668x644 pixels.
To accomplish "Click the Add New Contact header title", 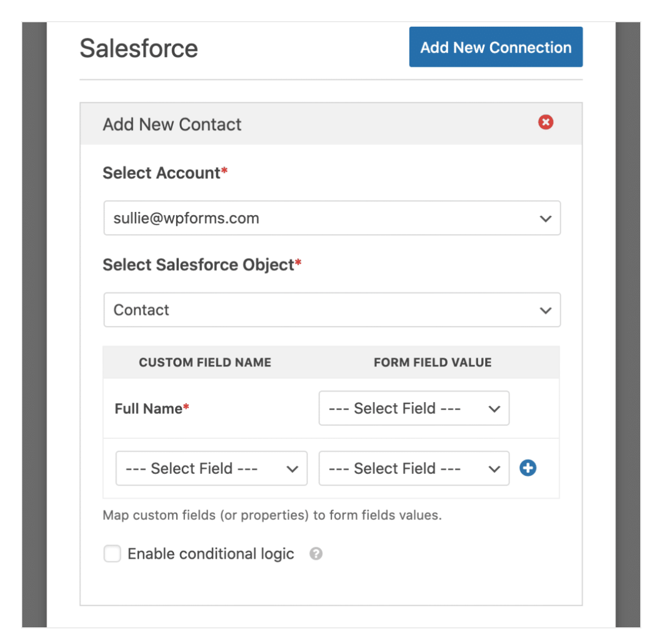I will 172,125.
